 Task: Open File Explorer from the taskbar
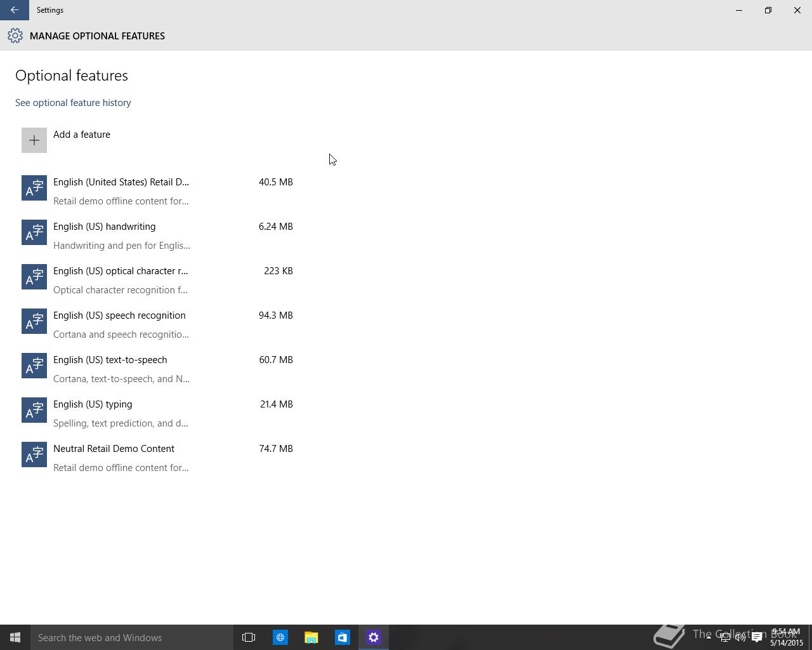[311, 637]
